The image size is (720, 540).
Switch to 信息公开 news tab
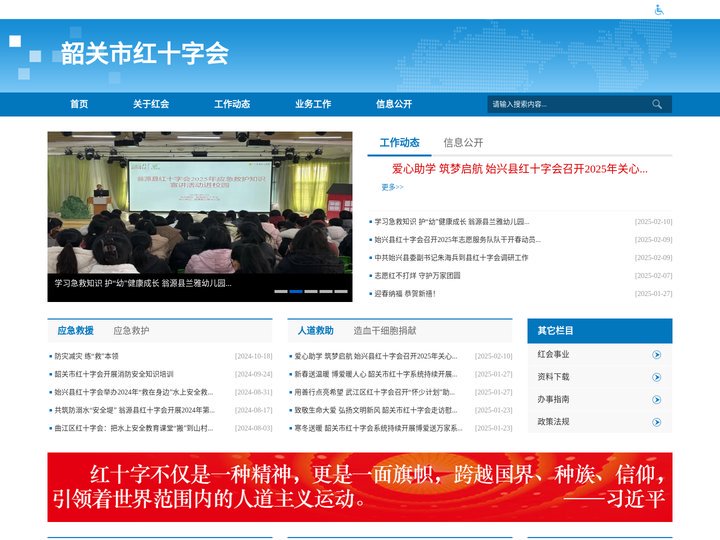point(463,143)
